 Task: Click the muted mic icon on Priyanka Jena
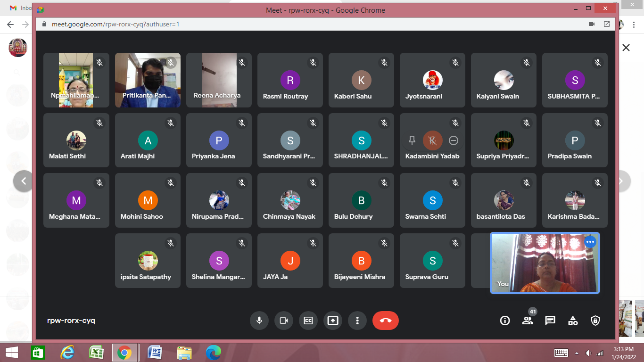click(242, 123)
